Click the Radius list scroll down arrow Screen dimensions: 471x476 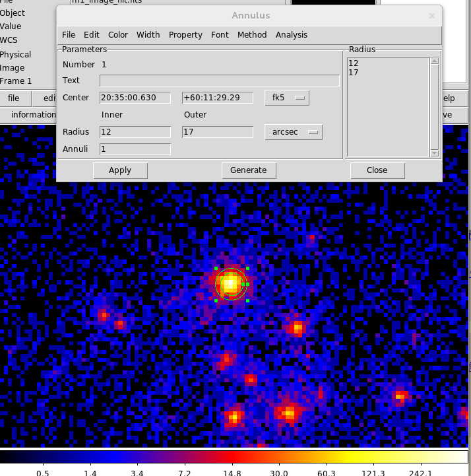(434, 153)
